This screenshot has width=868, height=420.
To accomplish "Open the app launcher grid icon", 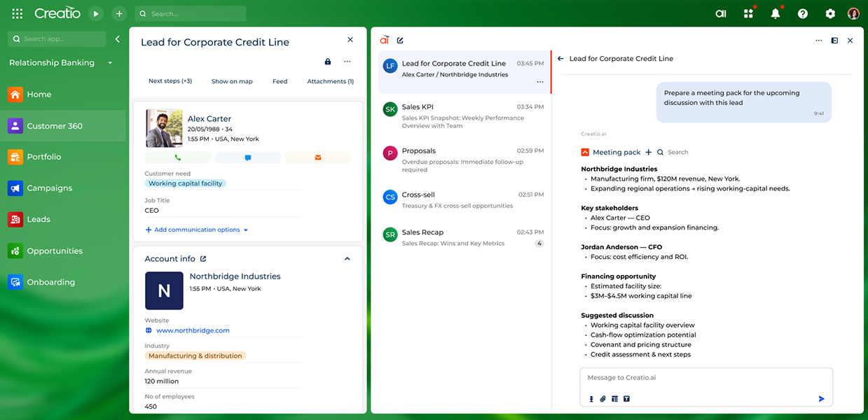I will coord(18,13).
